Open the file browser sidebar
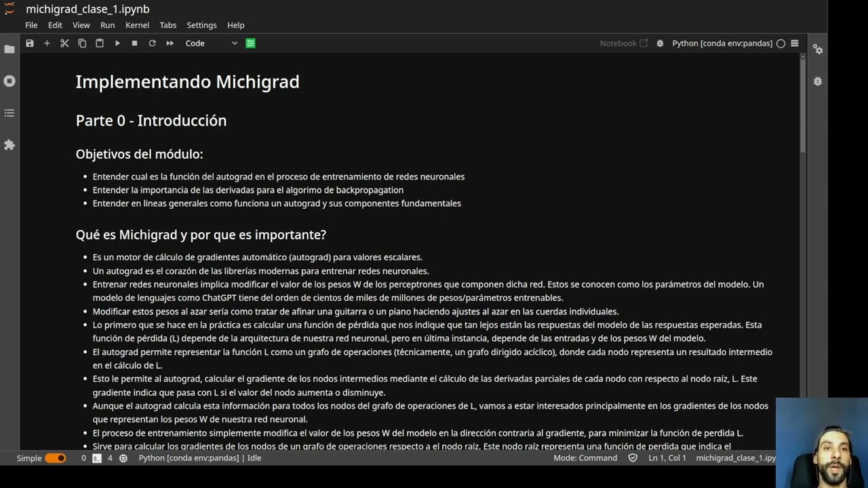Viewport: 868px width, 488px height. pyautogui.click(x=9, y=49)
